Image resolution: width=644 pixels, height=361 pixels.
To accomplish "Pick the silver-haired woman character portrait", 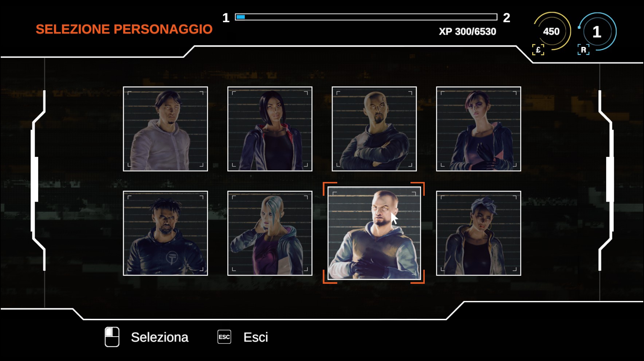I will click(x=270, y=233).
